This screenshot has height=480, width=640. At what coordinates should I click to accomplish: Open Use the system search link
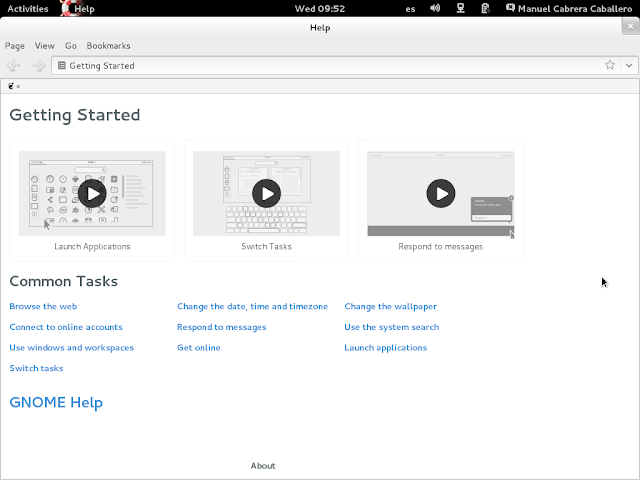pyautogui.click(x=392, y=327)
